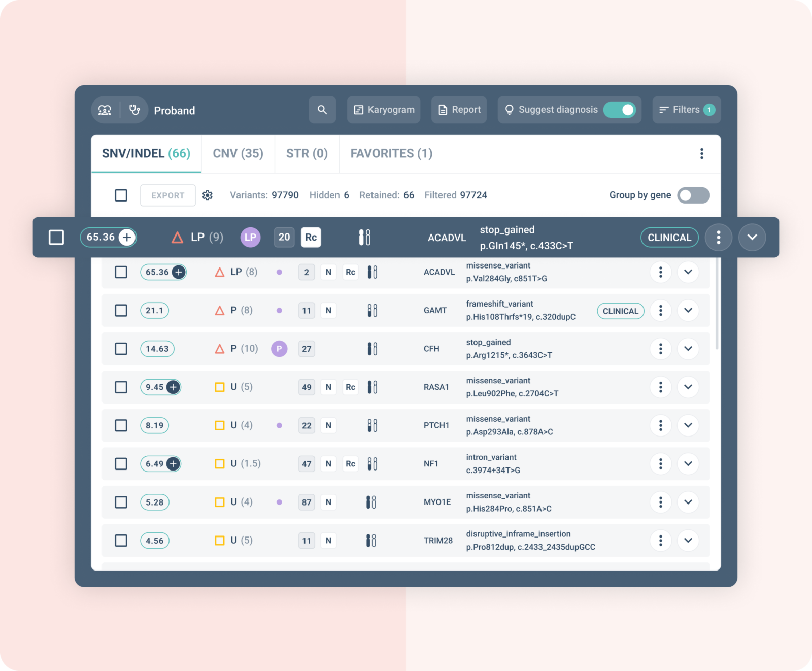Click the yellow square U icon in MYO1E row
This screenshot has width=812, height=671.
click(x=220, y=502)
